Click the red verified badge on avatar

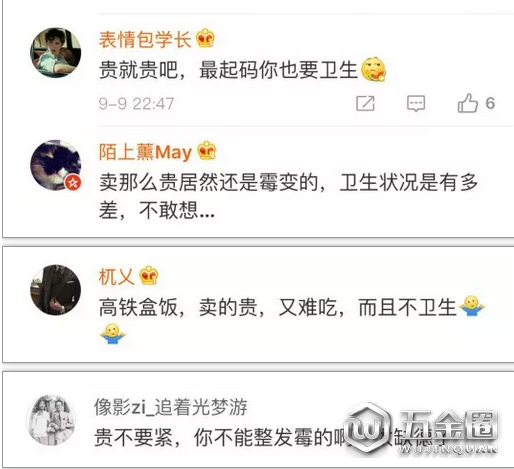click(73, 182)
